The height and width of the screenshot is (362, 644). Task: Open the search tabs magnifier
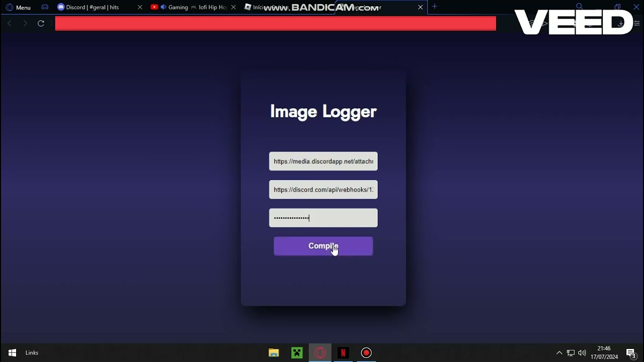tap(579, 7)
